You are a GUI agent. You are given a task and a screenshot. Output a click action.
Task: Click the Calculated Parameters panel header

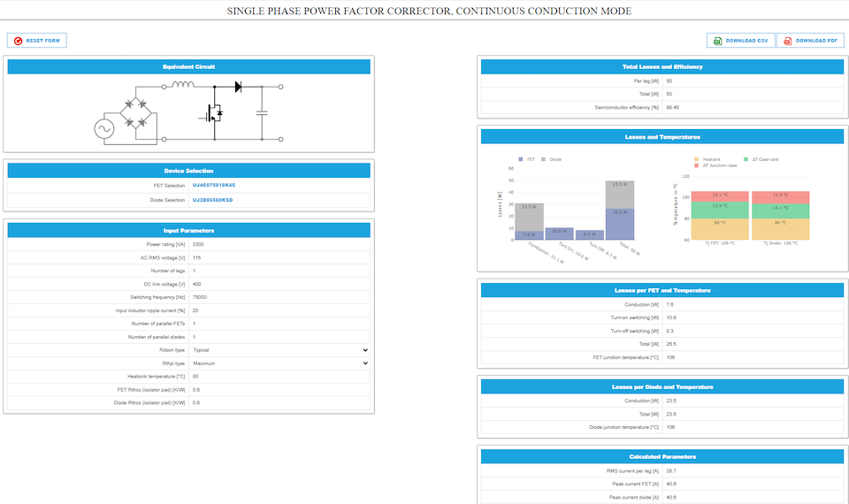[x=662, y=457]
